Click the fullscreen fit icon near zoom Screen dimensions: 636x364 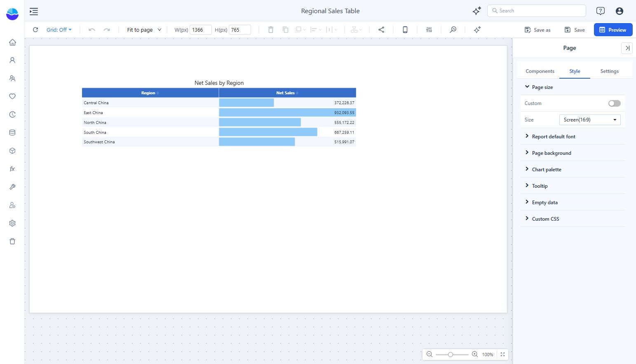click(x=502, y=354)
